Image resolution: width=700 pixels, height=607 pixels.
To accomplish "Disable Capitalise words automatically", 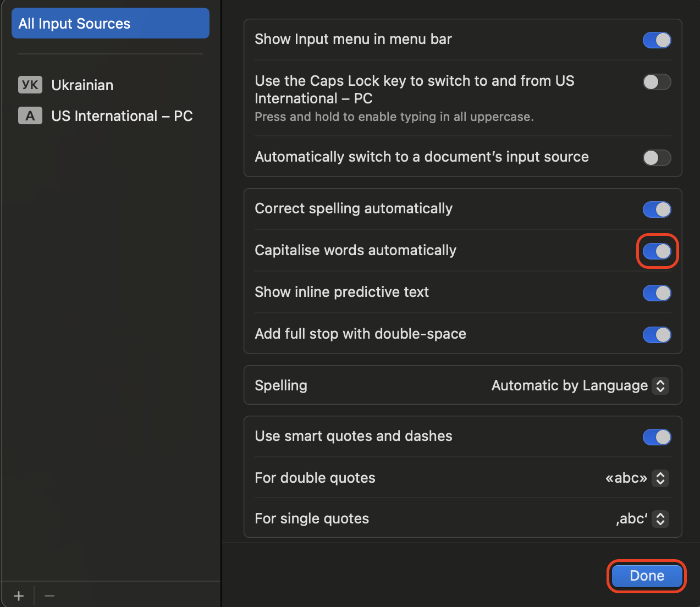I will click(x=657, y=251).
